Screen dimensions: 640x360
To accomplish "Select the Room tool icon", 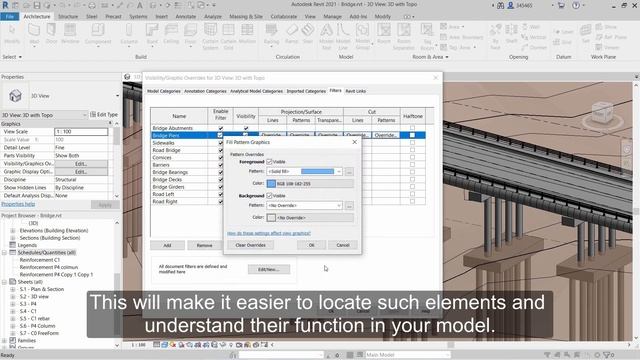I will tap(384, 33).
